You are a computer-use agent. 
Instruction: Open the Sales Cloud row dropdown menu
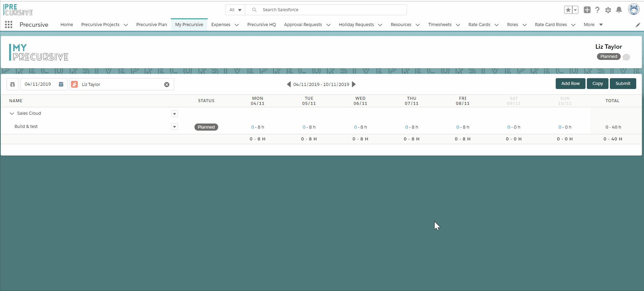pos(175,114)
